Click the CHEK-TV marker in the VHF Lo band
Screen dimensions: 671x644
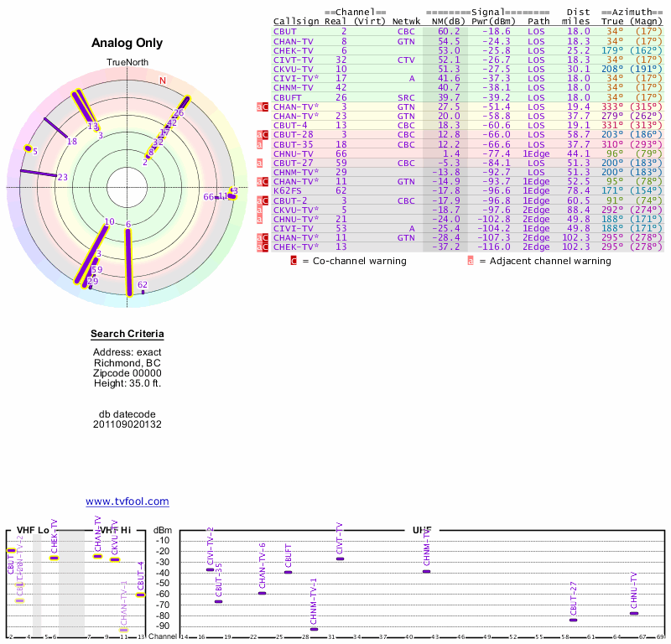(x=54, y=558)
